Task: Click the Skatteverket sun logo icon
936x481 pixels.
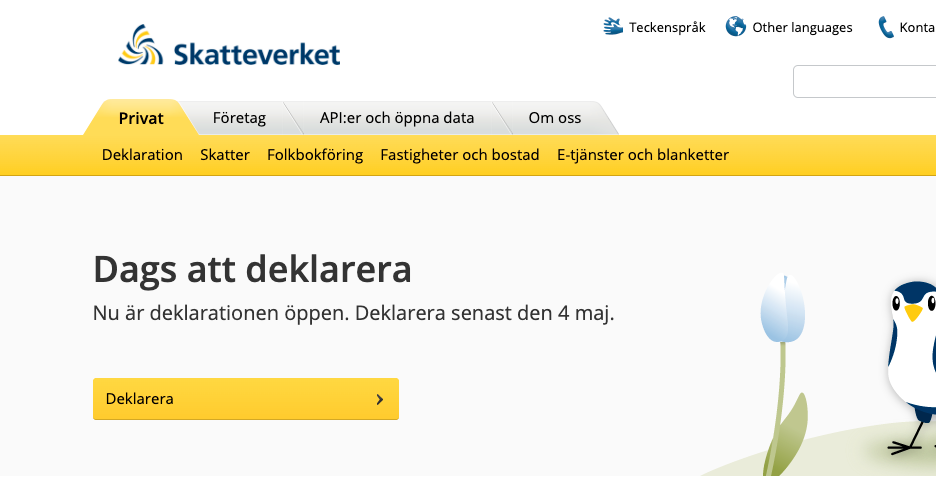Action: (142, 47)
